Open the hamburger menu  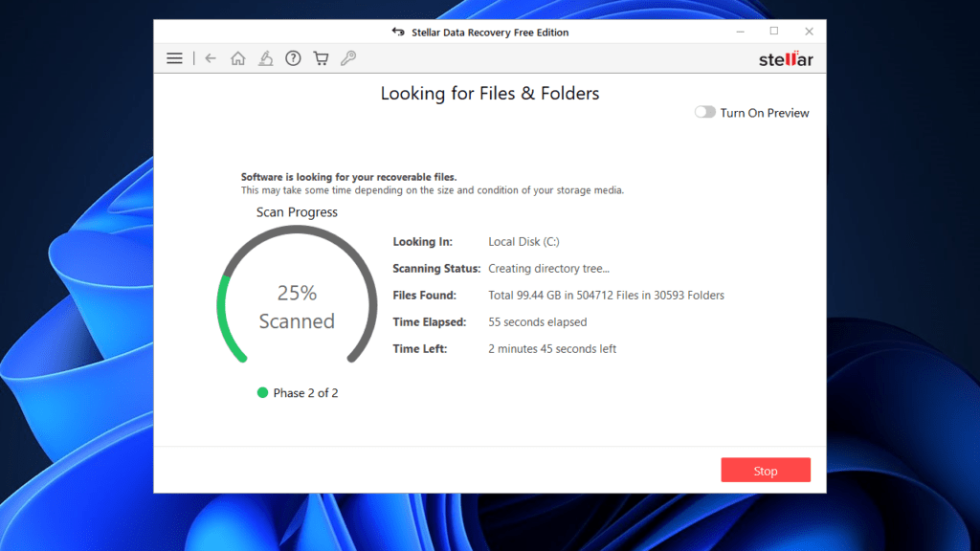[x=174, y=58]
